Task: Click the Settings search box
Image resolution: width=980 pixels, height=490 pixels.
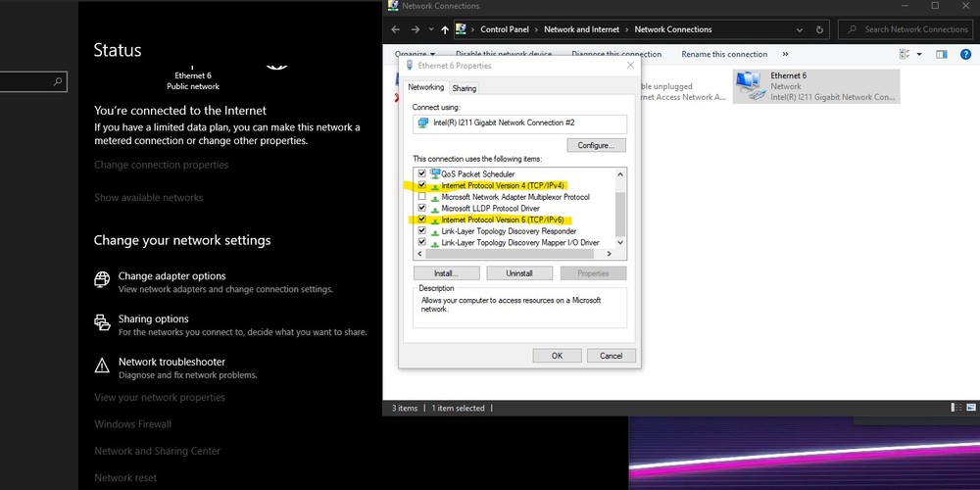Action: coord(33,81)
